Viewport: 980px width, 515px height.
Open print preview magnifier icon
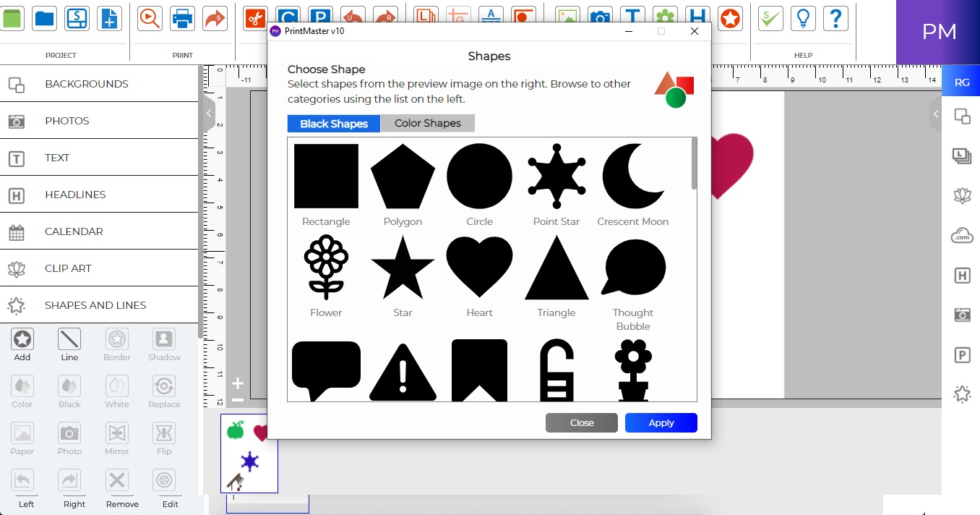click(150, 18)
